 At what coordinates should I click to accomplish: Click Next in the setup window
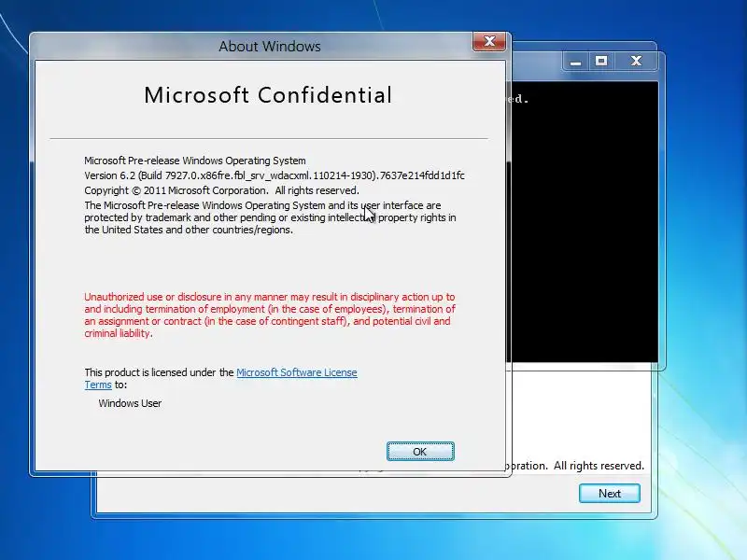610,494
